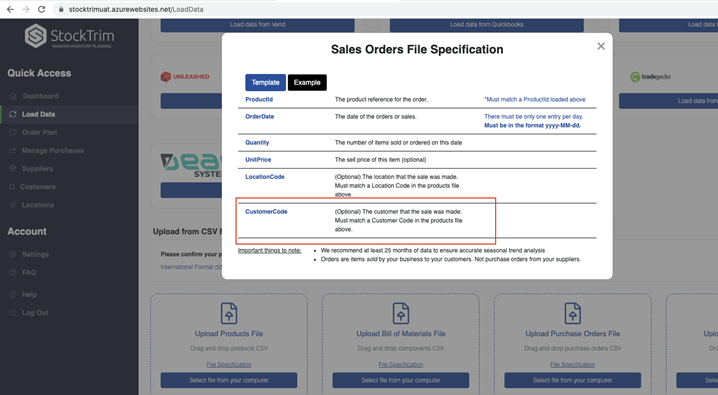This screenshot has height=395, width=718.
Task: Open File Specification link under Bill of Materials
Action: (401, 365)
